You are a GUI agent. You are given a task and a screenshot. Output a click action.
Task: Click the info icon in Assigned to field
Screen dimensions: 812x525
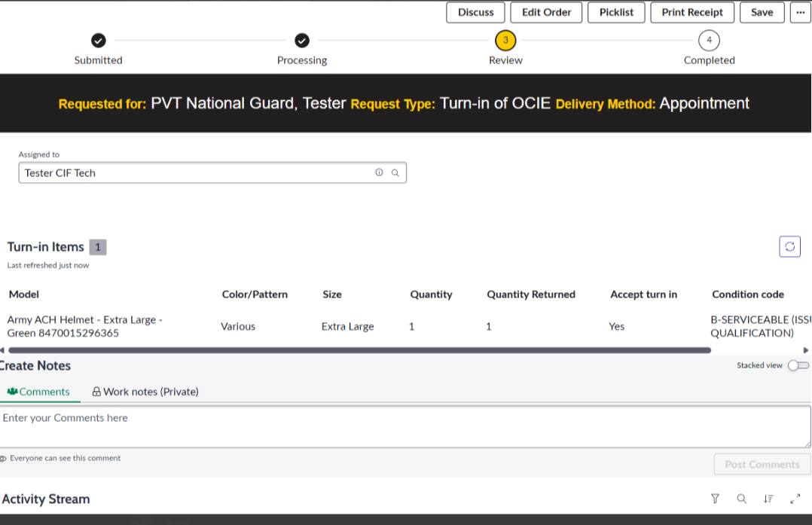[x=379, y=172]
